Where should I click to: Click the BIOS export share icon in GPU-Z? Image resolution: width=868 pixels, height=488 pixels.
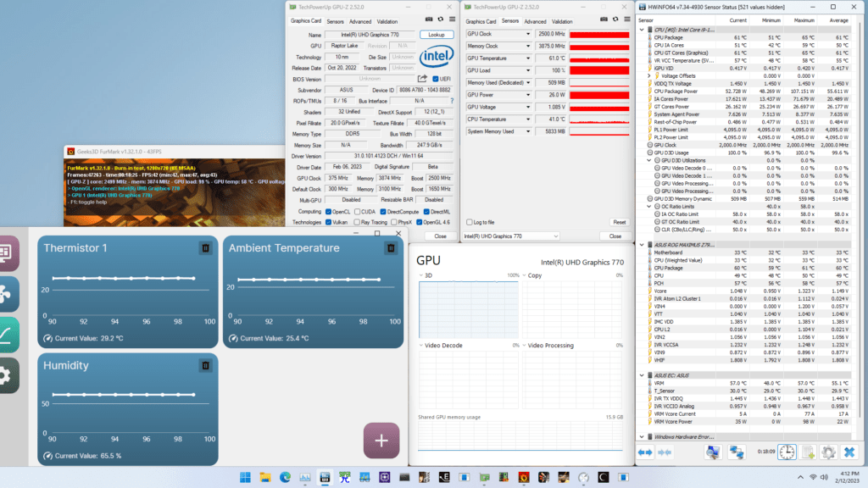click(422, 79)
